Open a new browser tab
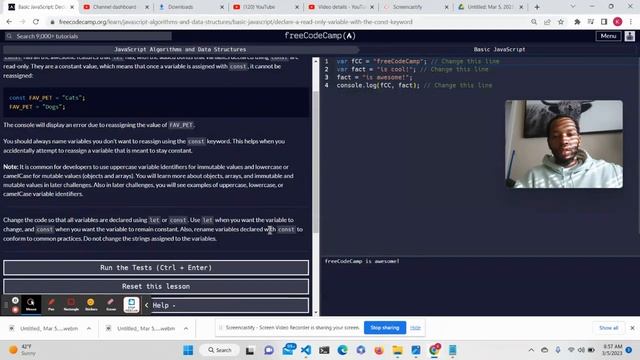Viewport: 640px width, 360px height. click(x=537, y=7)
